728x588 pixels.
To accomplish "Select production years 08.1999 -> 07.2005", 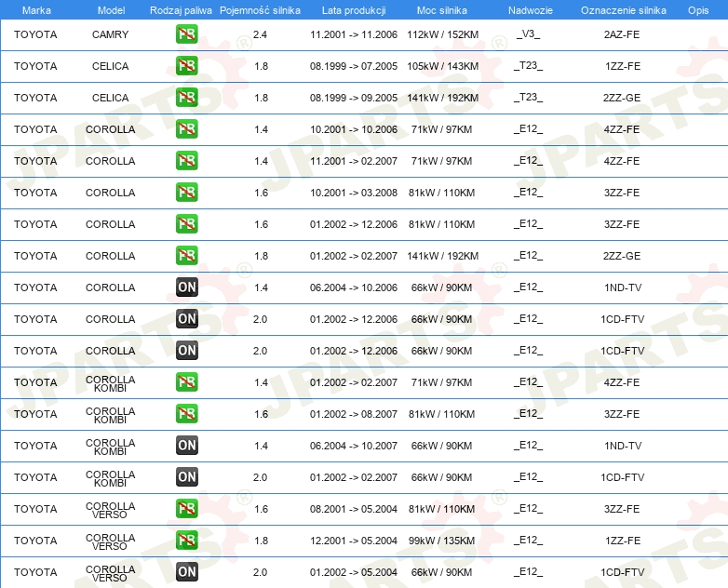I will pyautogui.click(x=354, y=66).
